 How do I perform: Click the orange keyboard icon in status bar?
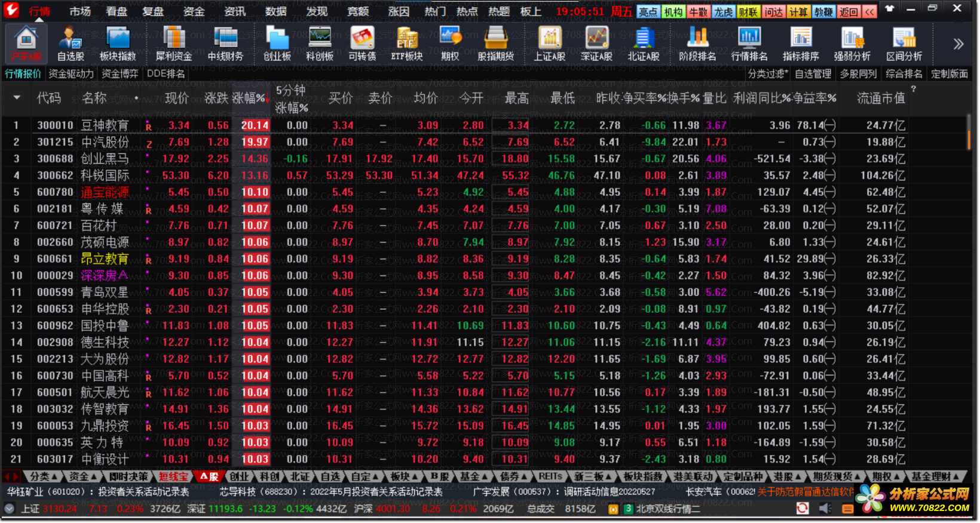coord(847,509)
